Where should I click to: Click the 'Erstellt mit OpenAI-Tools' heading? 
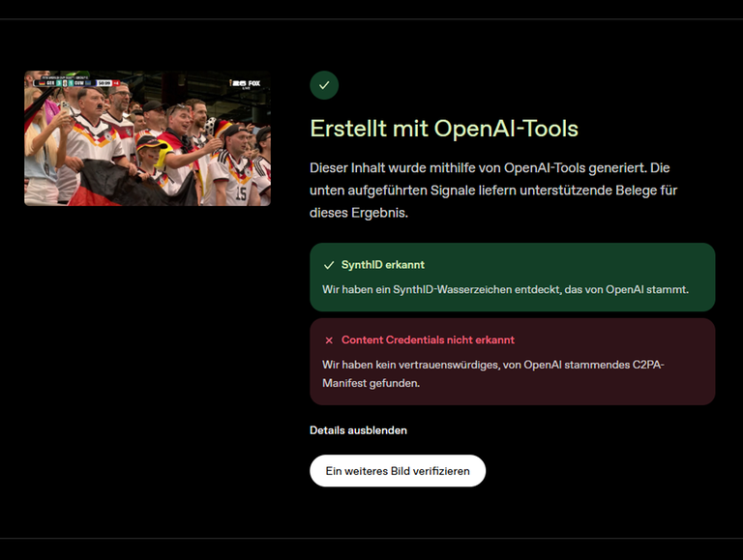click(x=444, y=129)
